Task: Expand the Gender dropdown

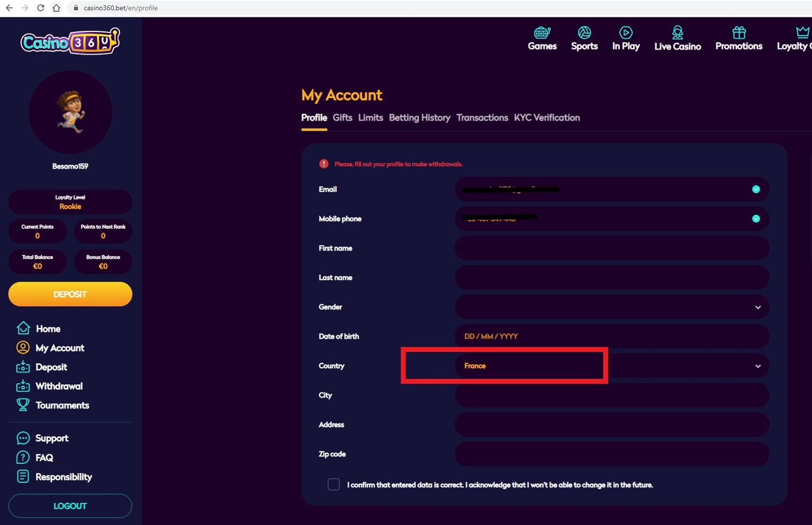Action: 757,307
